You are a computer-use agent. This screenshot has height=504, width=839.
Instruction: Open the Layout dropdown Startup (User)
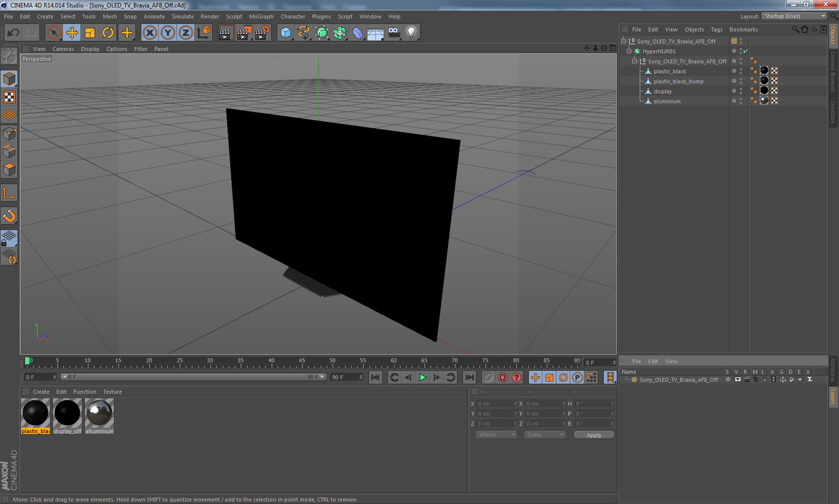795,16
